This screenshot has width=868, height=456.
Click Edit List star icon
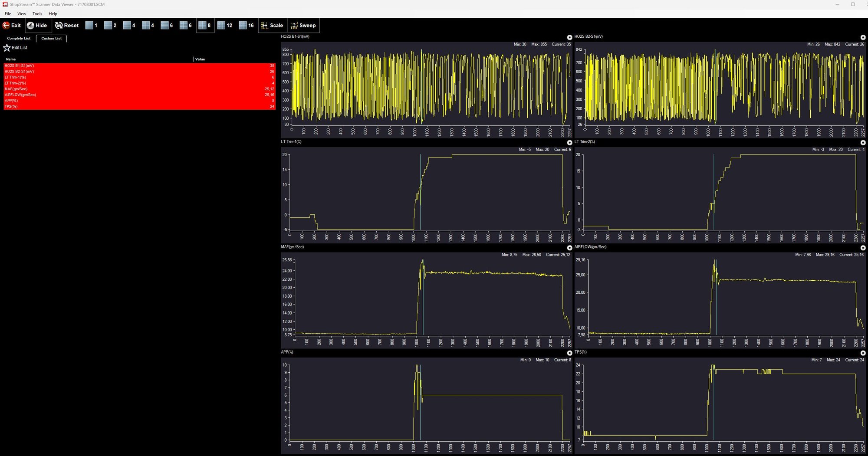point(7,48)
